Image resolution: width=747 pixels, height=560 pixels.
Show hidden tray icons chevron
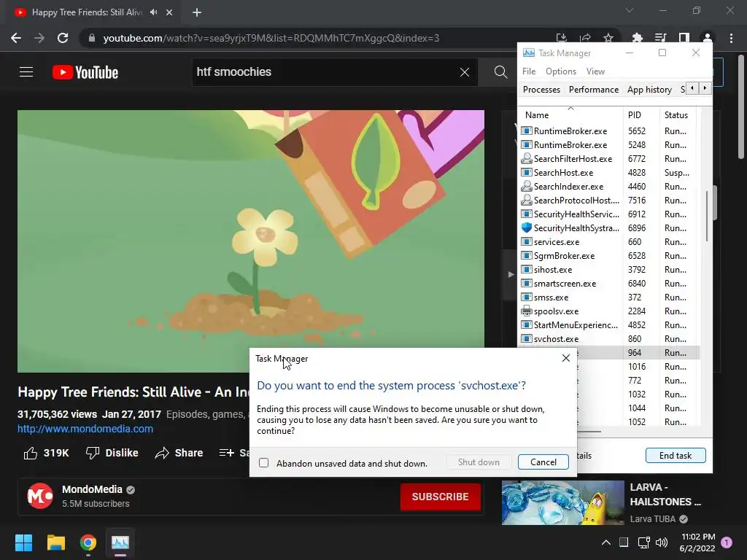point(606,542)
